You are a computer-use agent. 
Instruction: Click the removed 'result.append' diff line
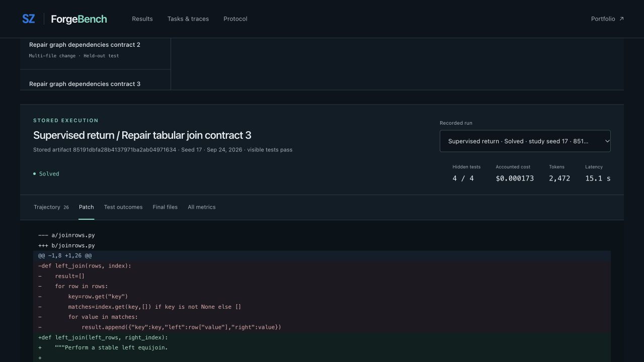(x=322, y=327)
